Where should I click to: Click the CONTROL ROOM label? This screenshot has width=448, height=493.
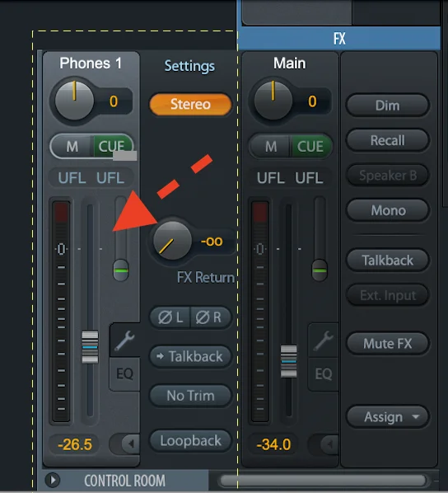[x=124, y=481]
